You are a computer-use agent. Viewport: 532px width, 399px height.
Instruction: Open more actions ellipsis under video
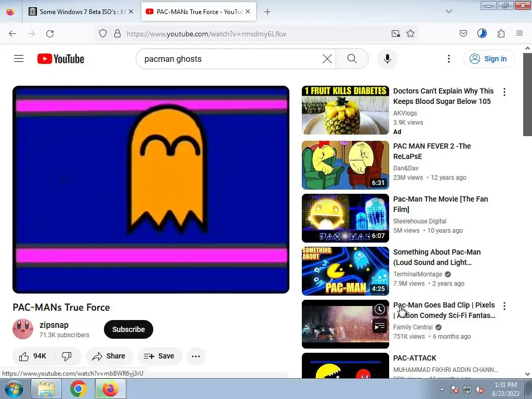click(x=196, y=356)
